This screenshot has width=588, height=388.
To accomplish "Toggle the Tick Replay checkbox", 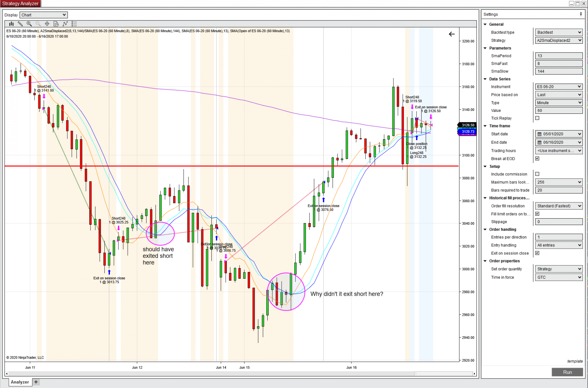I will coord(537,118).
